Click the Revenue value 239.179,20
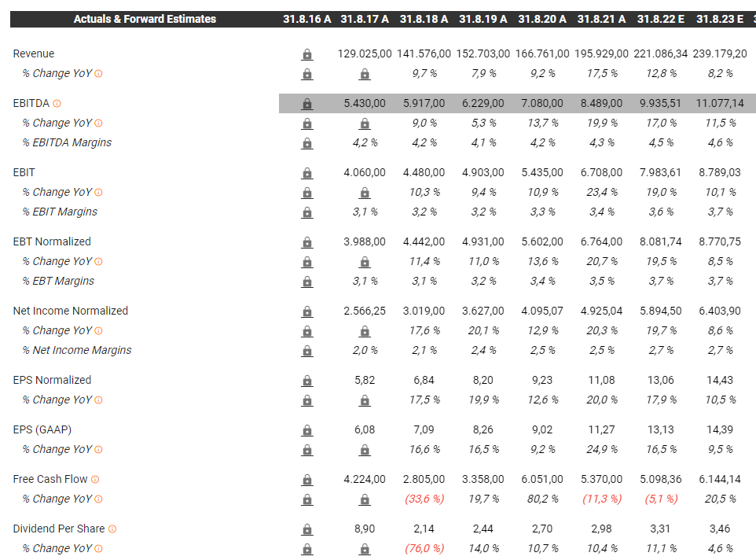Image resolution: width=756 pixels, height=560 pixels. point(720,54)
